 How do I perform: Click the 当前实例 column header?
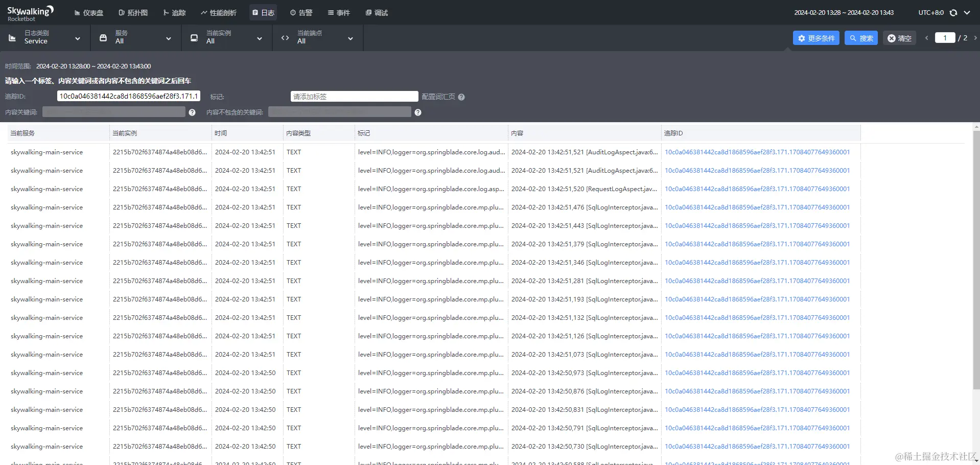[x=160, y=133]
